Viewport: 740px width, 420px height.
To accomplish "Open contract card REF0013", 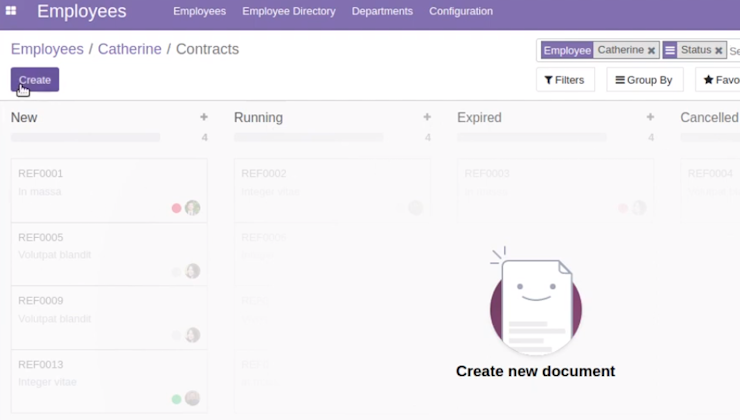I will [x=109, y=381].
